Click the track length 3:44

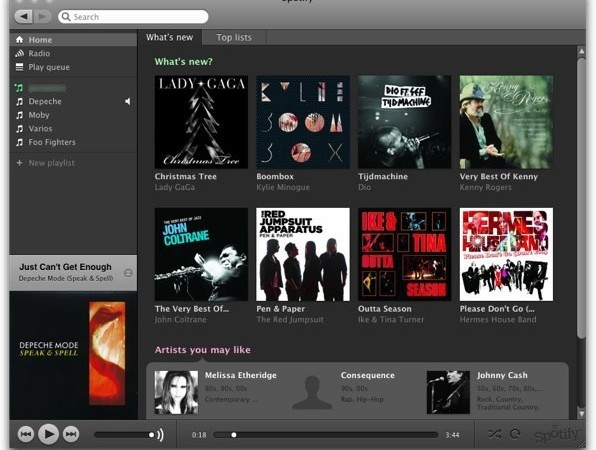(452, 435)
